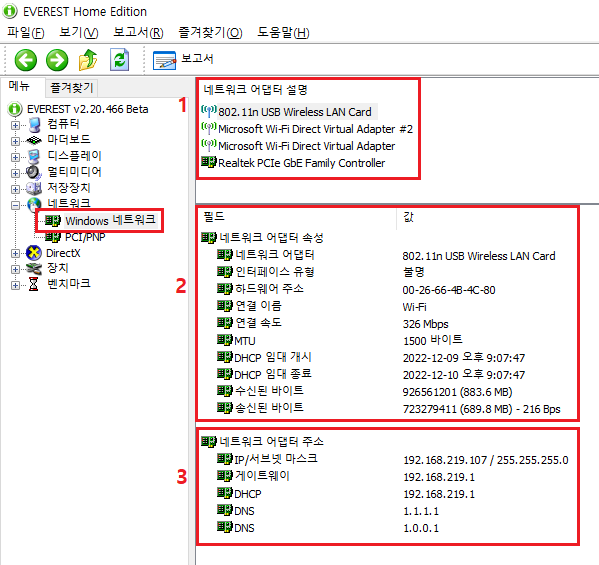Expand the 장치 node
Image resolution: width=599 pixels, height=565 pixels.
point(15,269)
